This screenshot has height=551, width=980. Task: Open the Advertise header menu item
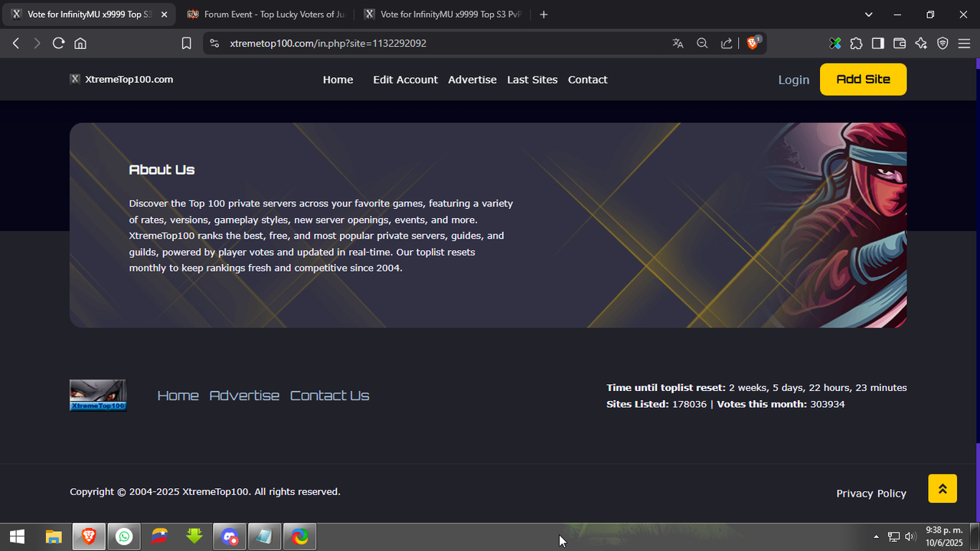coord(472,80)
